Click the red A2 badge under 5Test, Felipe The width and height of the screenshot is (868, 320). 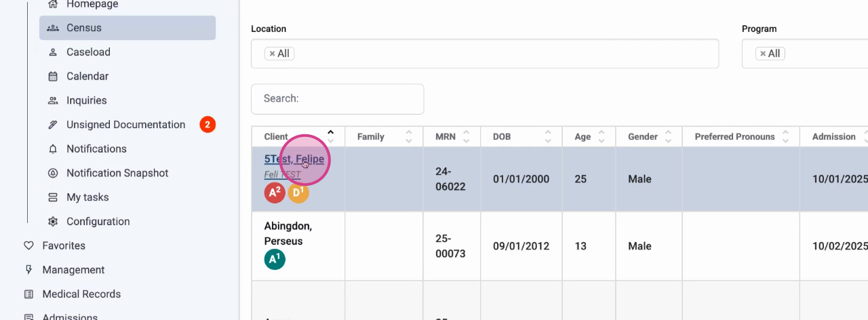[275, 193]
